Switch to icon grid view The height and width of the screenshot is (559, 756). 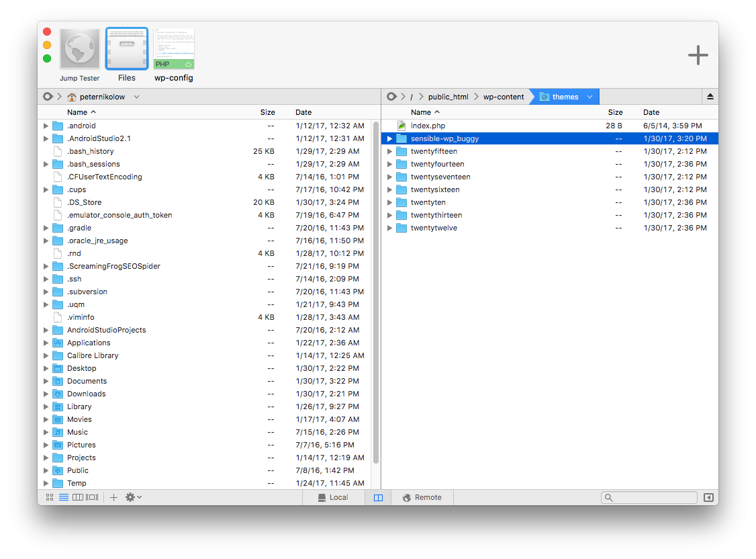coord(50,498)
